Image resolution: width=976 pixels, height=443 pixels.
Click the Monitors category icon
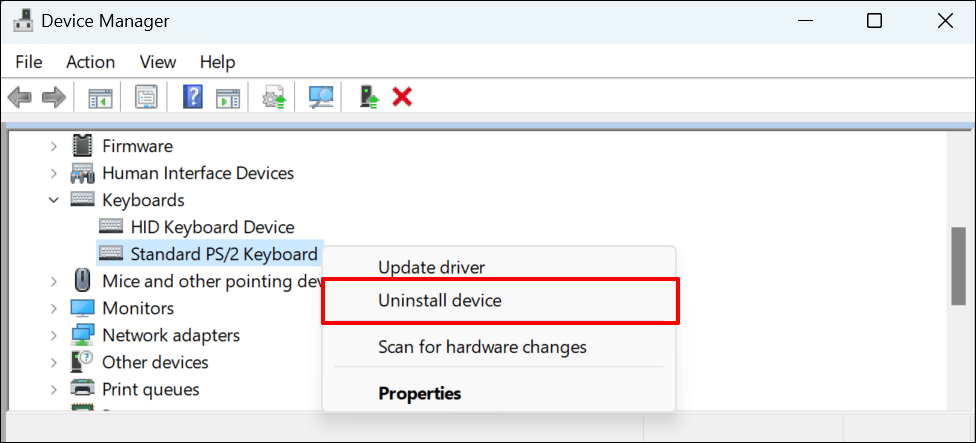click(x=82, y=308)
